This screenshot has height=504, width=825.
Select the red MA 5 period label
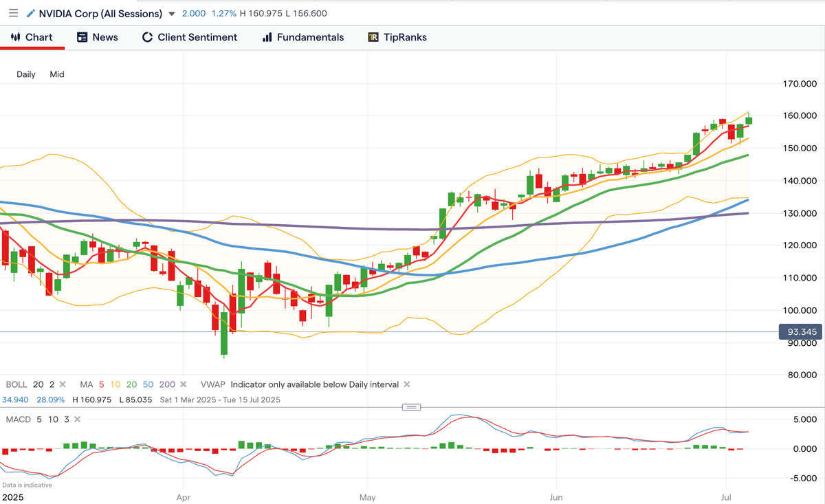[102, 384]
